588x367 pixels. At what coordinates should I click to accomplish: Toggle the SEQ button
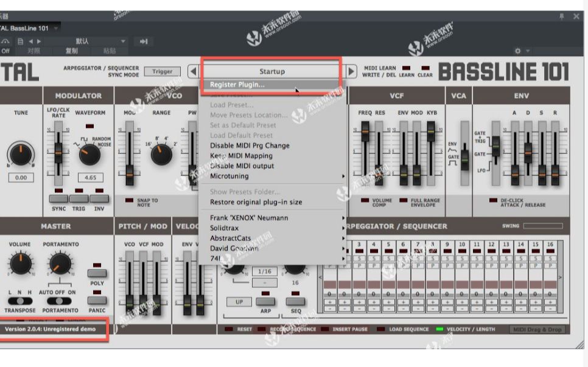(x=295, y=301)
